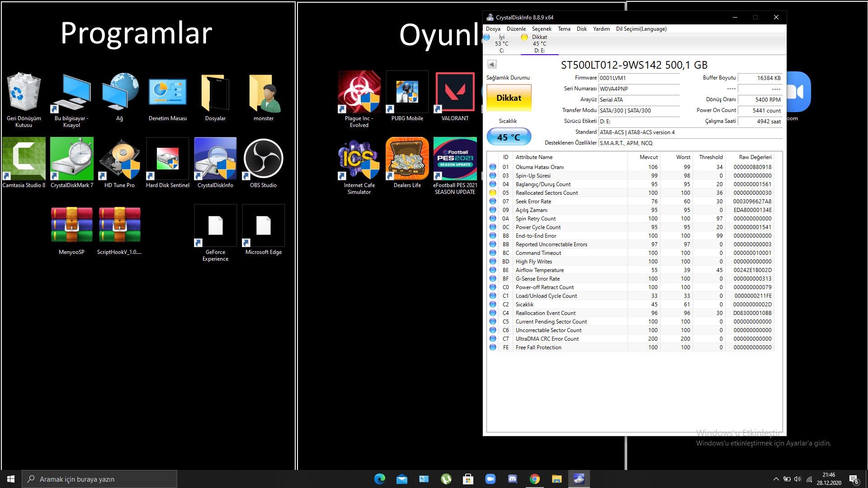Expand hidden system tray icons chevron
This screenshot has width=868, height=488.
(x=776, y=479)
